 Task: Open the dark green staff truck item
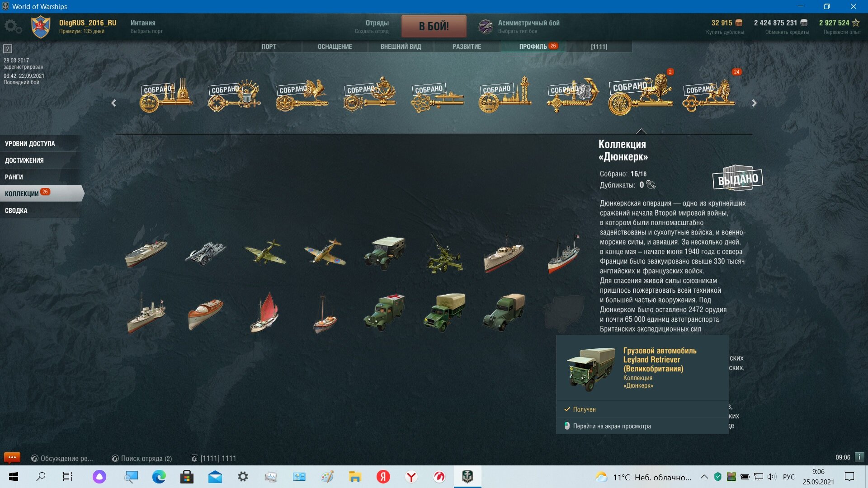385,253
